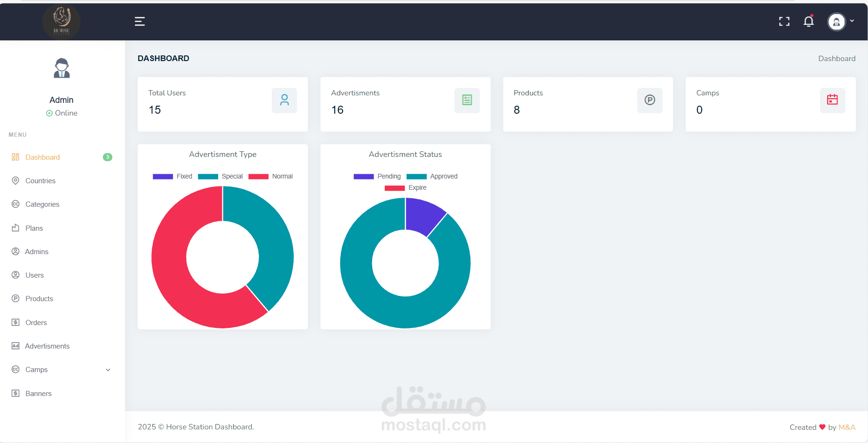Go to the Users menu item

pos(62,275)
